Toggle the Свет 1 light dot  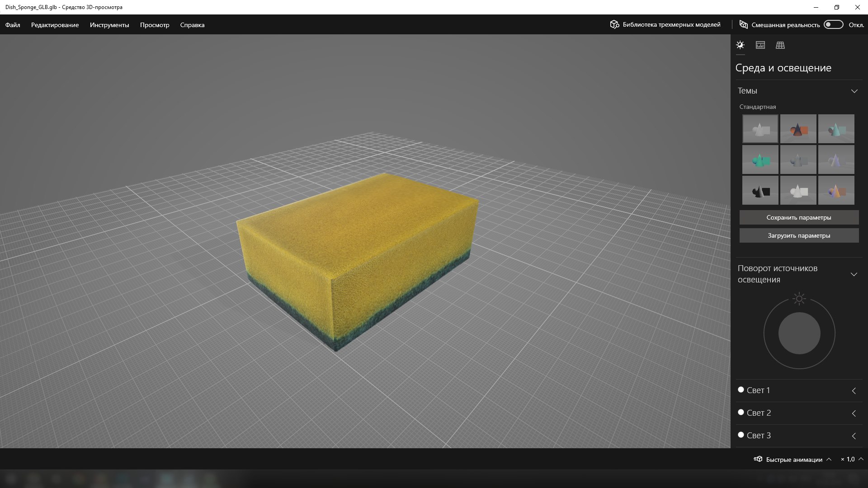click(x=741, y=389)
